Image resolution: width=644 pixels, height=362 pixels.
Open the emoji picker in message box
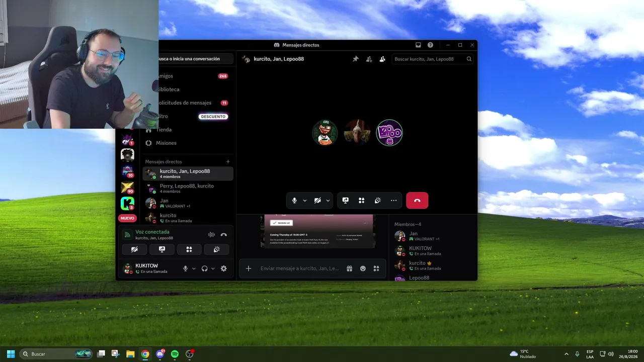[x=363, y=268]
